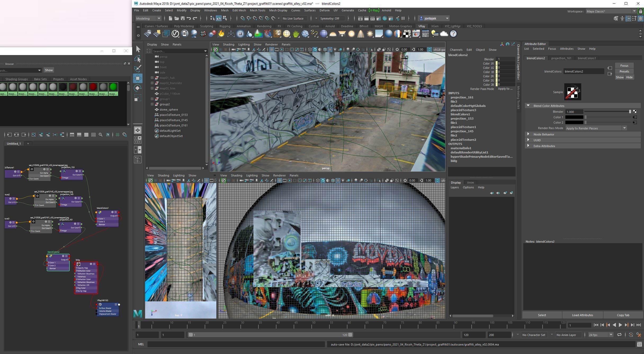
Task: Click the Open scene folder icon
Action: tap(176, 18)
